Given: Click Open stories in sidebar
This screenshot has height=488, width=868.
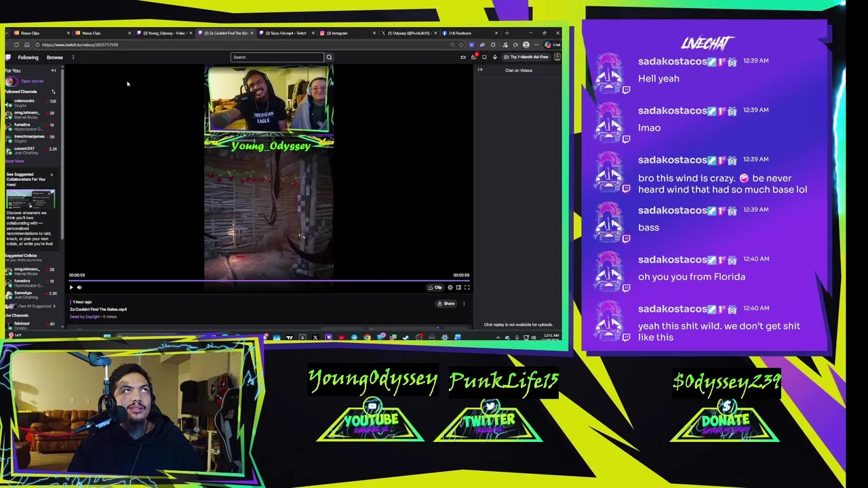Looking at the screenshot, I should 32,81.
